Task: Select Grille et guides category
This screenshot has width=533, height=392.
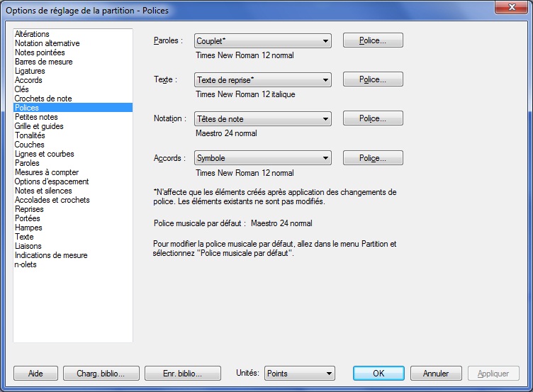Action: 39,126
